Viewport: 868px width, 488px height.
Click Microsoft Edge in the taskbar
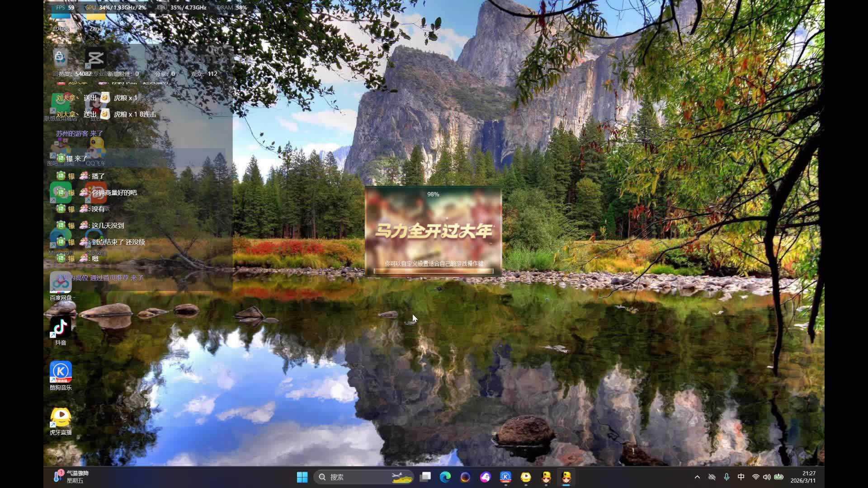click(445, 477)
